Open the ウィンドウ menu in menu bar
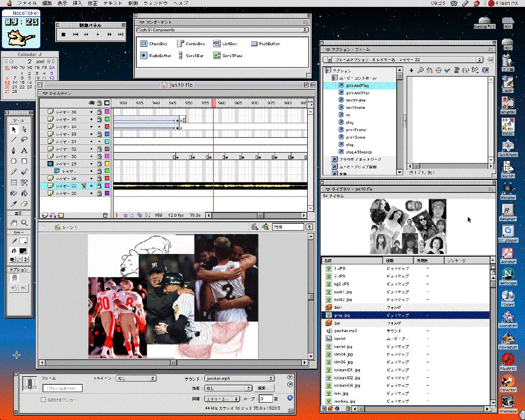Image resolution: width=525 pixels, height=420 pixels. click(x=155, y=3)
